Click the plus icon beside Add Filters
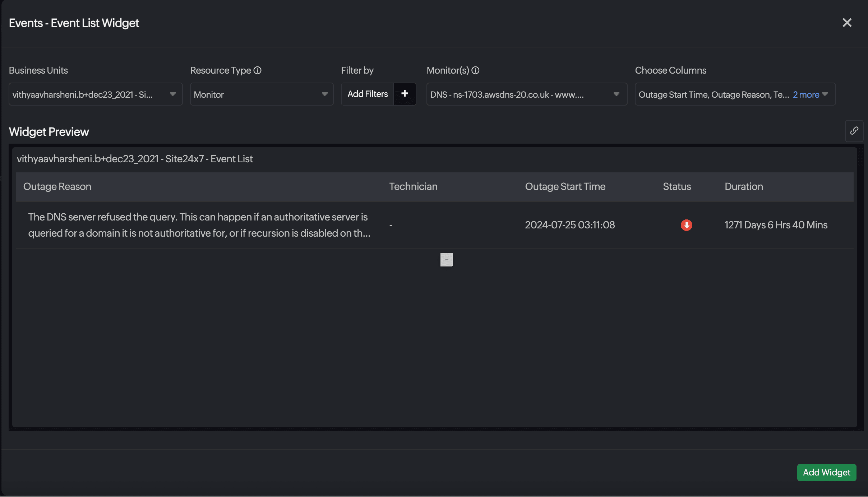Image resolution: width=868 pixels, height=497 pixels. (x=405, y=94)
